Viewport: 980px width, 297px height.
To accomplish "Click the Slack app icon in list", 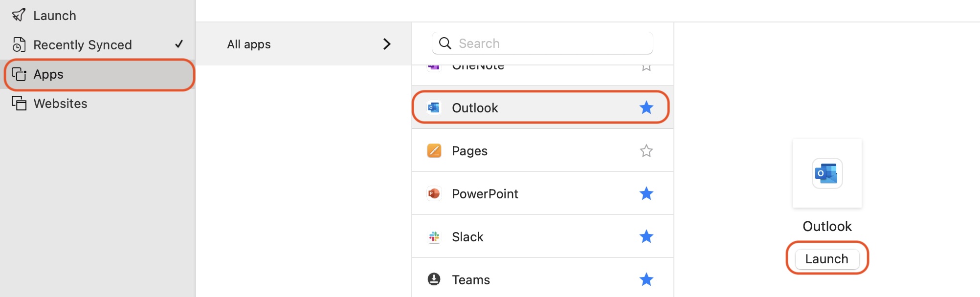I will pyautogui.click(x=434, y=237).
